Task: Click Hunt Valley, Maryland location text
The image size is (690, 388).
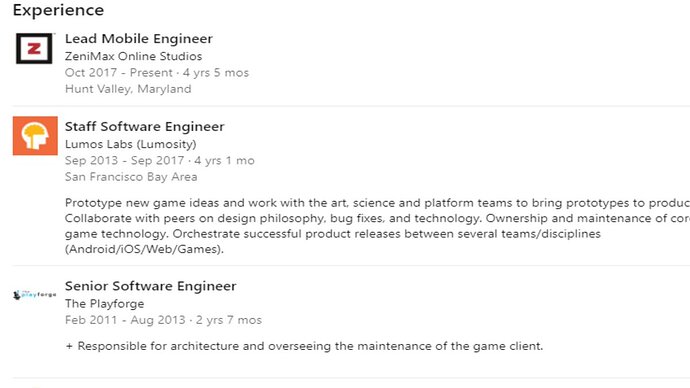Action: pos(128,89)
